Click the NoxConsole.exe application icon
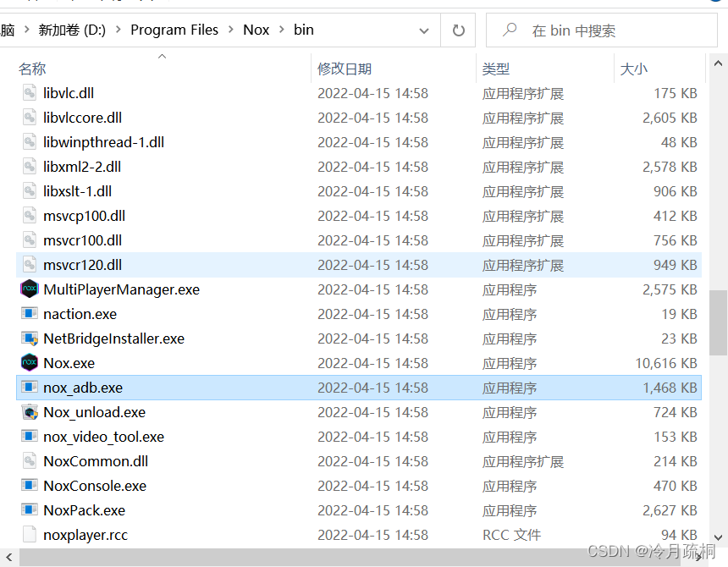Viewport: 728px width, 567px height. [30, 486]
